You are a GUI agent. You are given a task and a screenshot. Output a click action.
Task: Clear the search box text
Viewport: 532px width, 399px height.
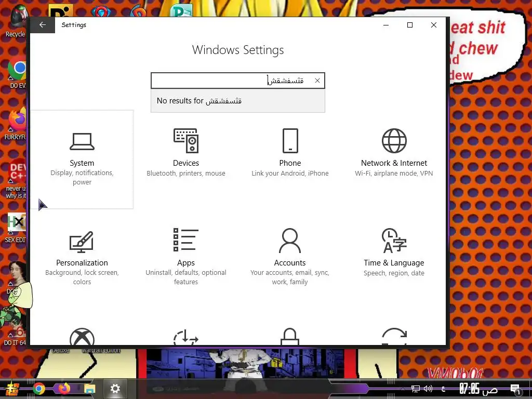317,81
